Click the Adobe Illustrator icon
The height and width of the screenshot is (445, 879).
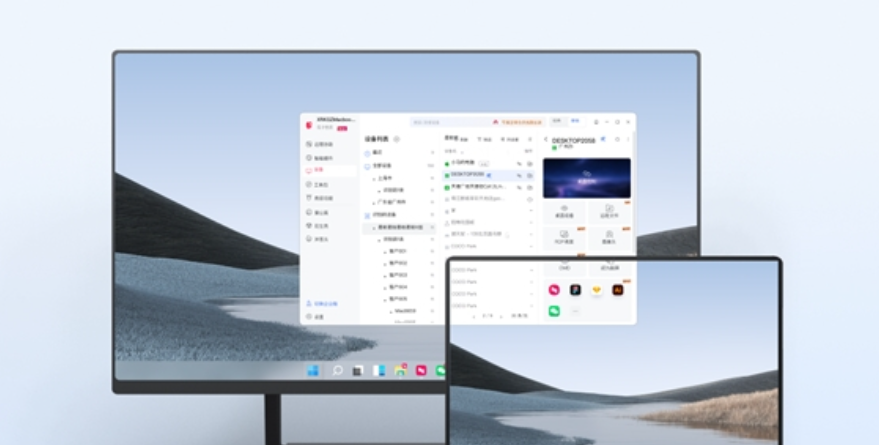point(618,290)
